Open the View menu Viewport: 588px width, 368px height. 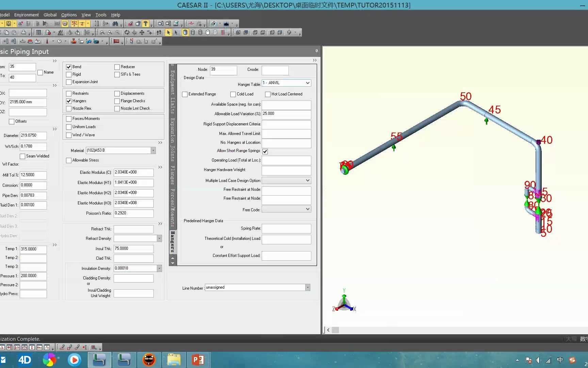(86, 15)
